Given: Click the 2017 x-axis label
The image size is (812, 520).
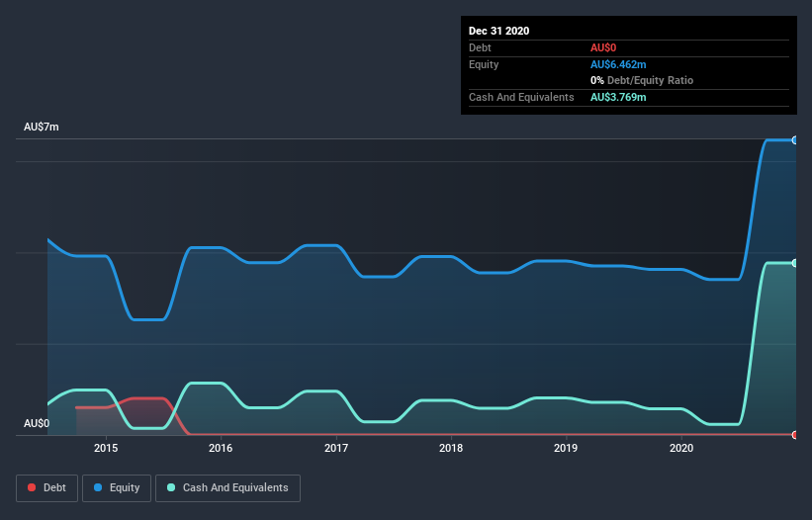Looking at the screenshot, I should pos(336,448).
